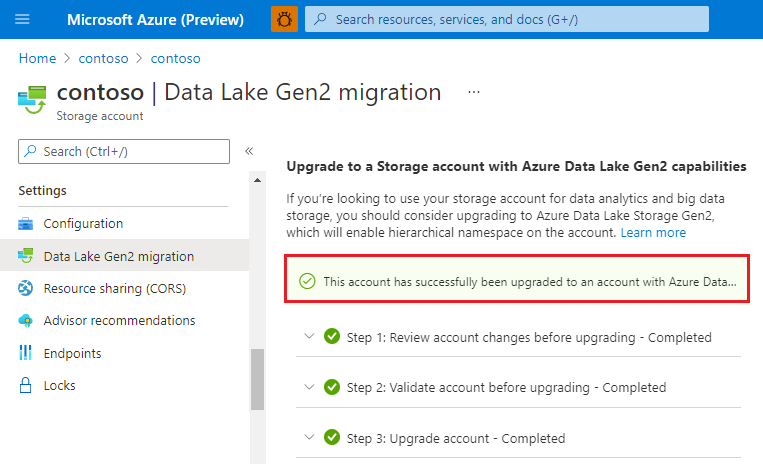Screen dimensions: 763x464
Task: Open the portal hamburger menu
Action: [23, 19]
